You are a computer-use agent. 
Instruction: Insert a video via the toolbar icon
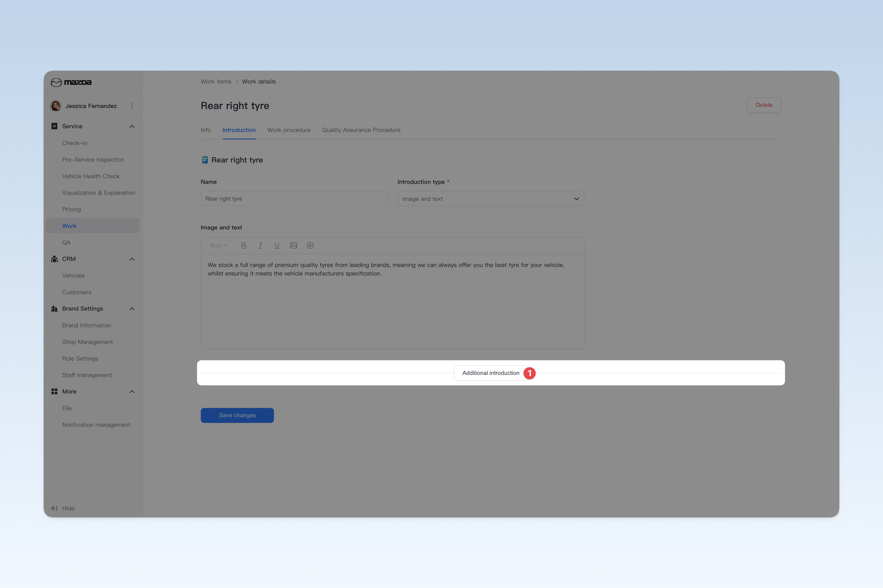pyautogui.click(x=310, y=246)
